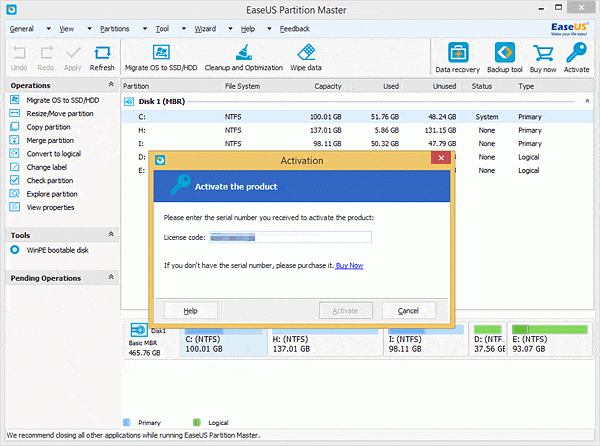Image resolution: width=600 pixels, height=446 pixels.
Task: Collapse the Operations panel
Action: (x=111, y=85)
